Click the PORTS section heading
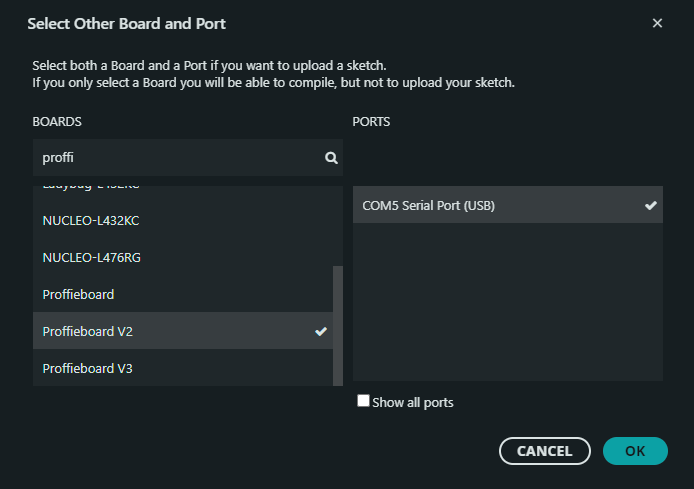This screenshot has height=489, width=694. point(371,121)
